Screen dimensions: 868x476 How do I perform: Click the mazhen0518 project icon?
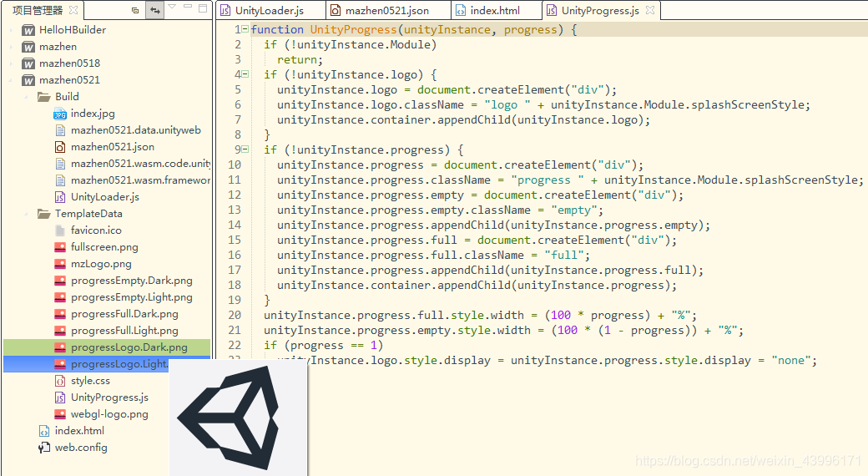point(28,63)
